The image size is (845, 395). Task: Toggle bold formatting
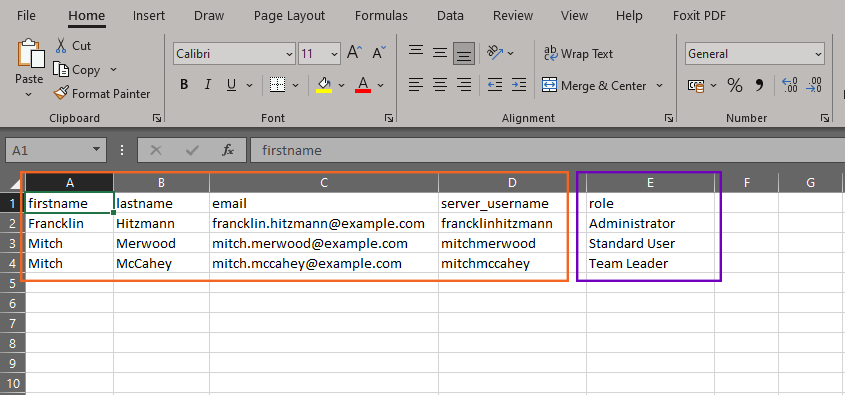click(x=184, y=85)
